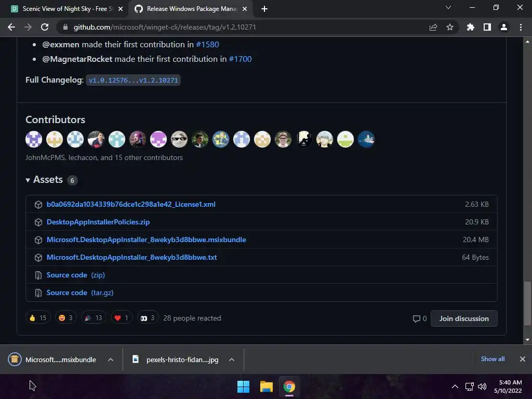Download DesktopAppInstallerPolicies.zip

(98, 222)
